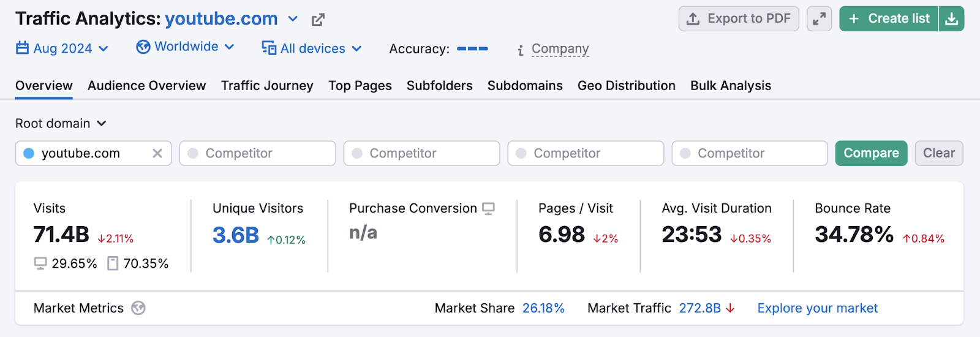Viewport: 980px width, 337px height.
Task: Click the Market Metrics globe icon
Action: tap(138, 308)
